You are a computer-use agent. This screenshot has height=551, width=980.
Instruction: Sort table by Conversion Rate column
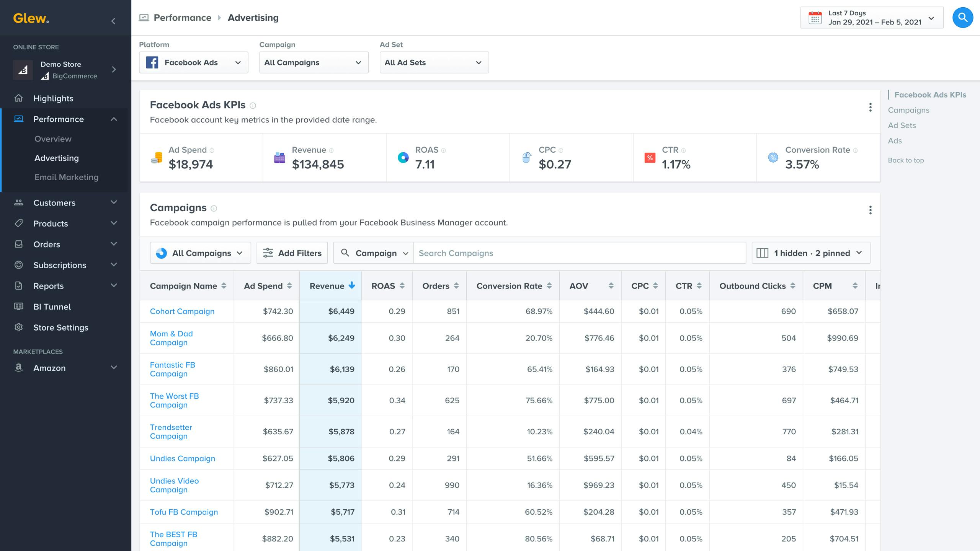549,286
